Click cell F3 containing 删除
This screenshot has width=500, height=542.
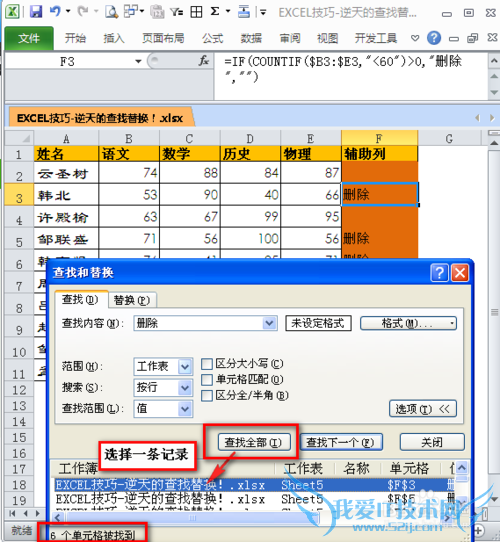pos(379,194)
